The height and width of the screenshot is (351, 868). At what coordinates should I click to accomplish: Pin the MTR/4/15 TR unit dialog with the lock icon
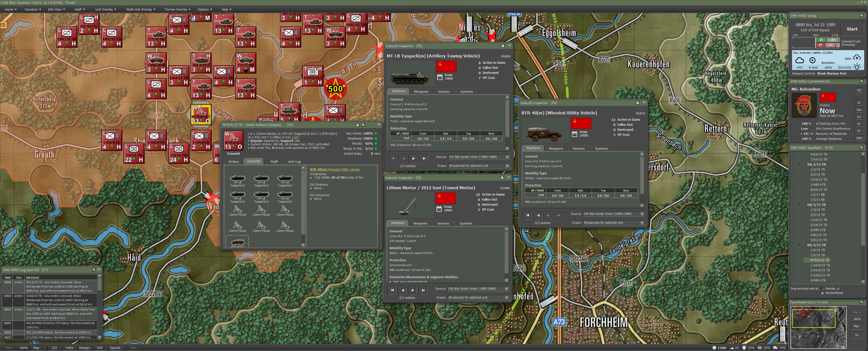click(358, 125)
